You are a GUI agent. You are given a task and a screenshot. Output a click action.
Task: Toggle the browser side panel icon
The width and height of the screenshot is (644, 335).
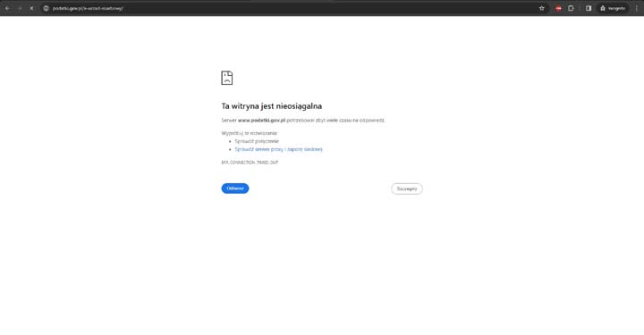[x=589, y=8]
